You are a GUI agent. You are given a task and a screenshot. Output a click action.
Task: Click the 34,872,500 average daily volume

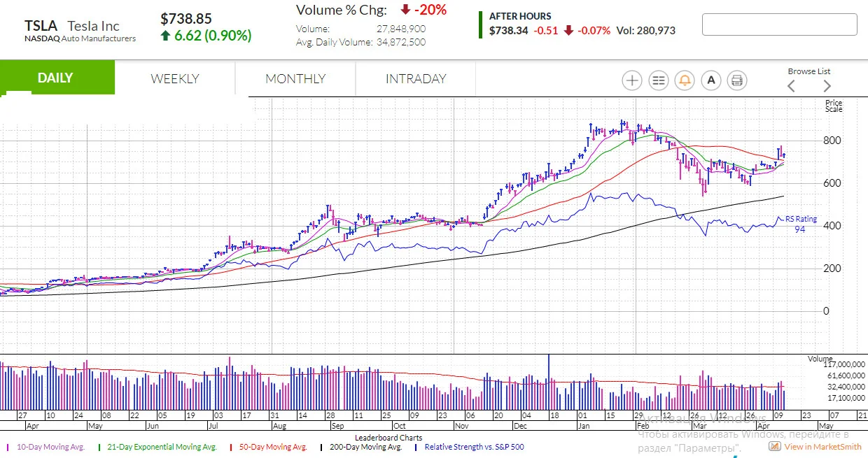coord(400,42)
